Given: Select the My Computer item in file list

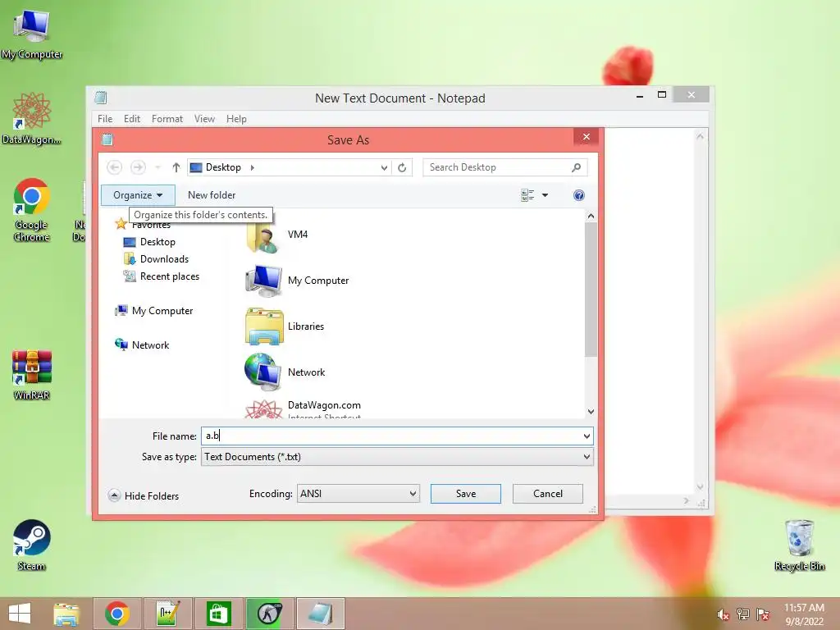Looking at the screenshot, I should click(x=297, y=281).
